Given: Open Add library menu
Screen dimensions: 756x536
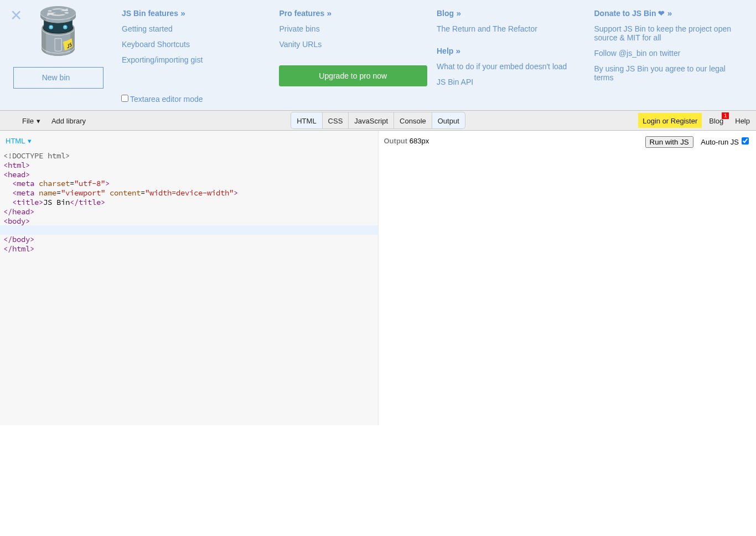Looking at the screenshot, I should tap(69, 121).
